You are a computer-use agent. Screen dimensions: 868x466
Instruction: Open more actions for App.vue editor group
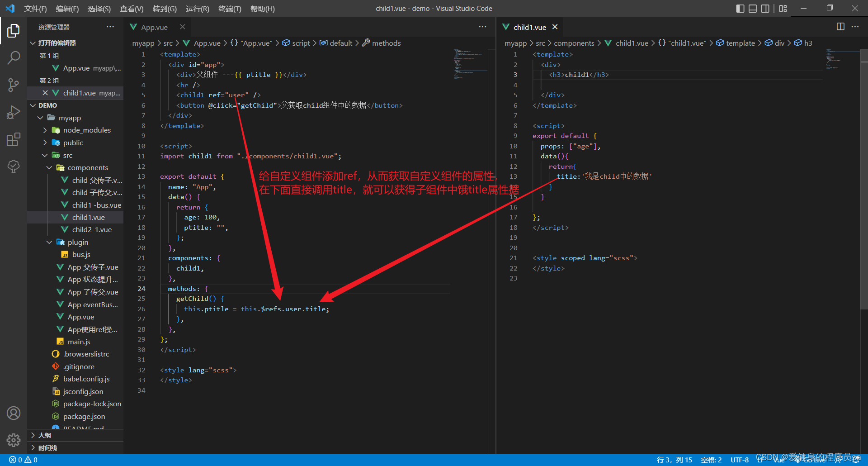coord(483,27)
